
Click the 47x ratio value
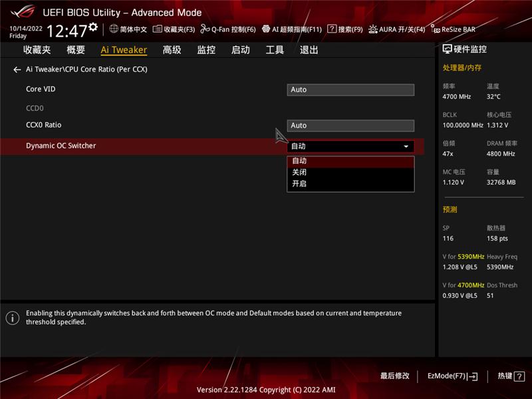(x=448, y=154)
